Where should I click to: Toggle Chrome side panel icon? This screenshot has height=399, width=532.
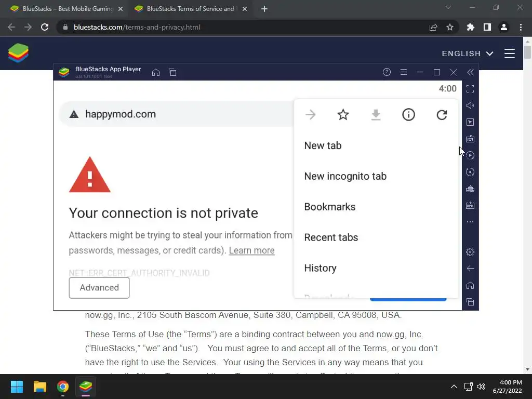pos(487,27)
